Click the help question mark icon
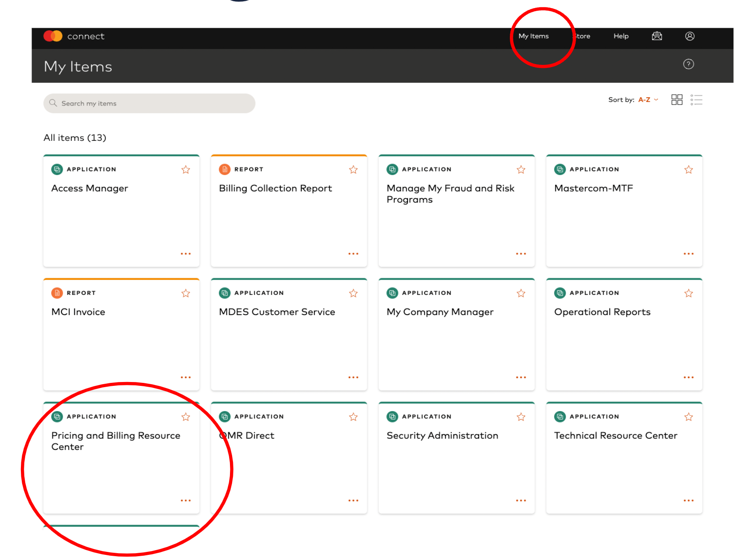Image resolution: width=739 pixels, height=560 pixels. (x=688, y=64)
